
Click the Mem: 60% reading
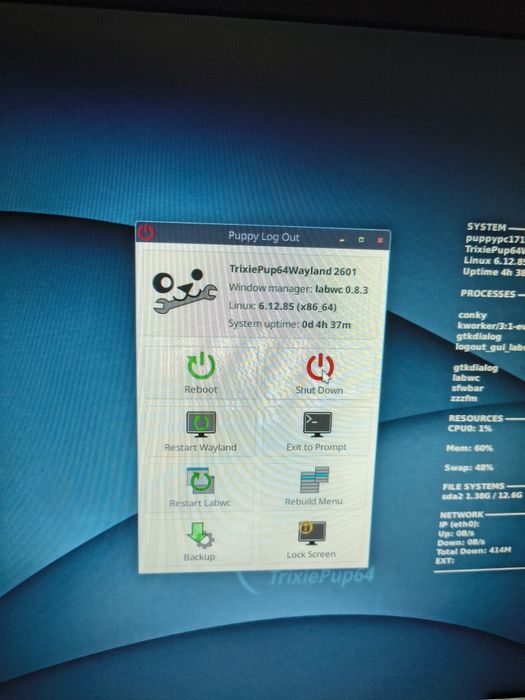(x=469, y=448)
